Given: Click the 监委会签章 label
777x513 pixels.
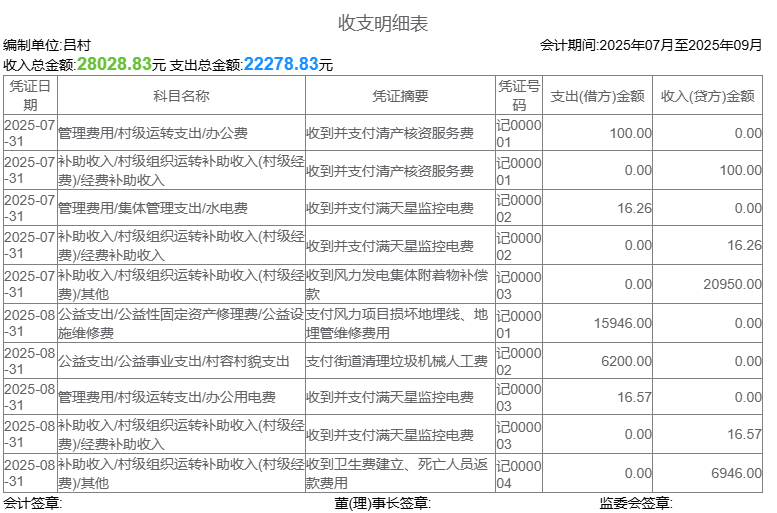Looking at the screenshot, I should pos(636,504).
